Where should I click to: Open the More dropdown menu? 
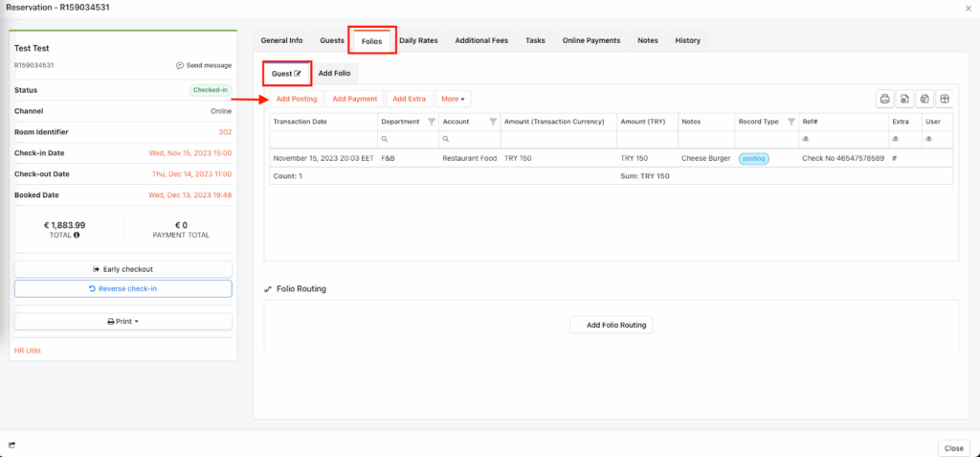point(453,99)
